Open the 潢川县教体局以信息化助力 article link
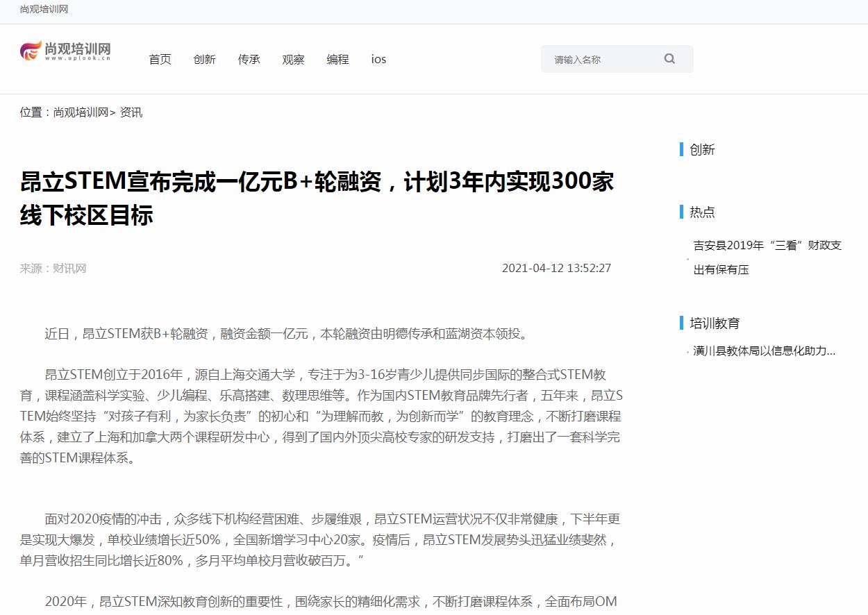868x615 pixels. [x=765, y=351]
